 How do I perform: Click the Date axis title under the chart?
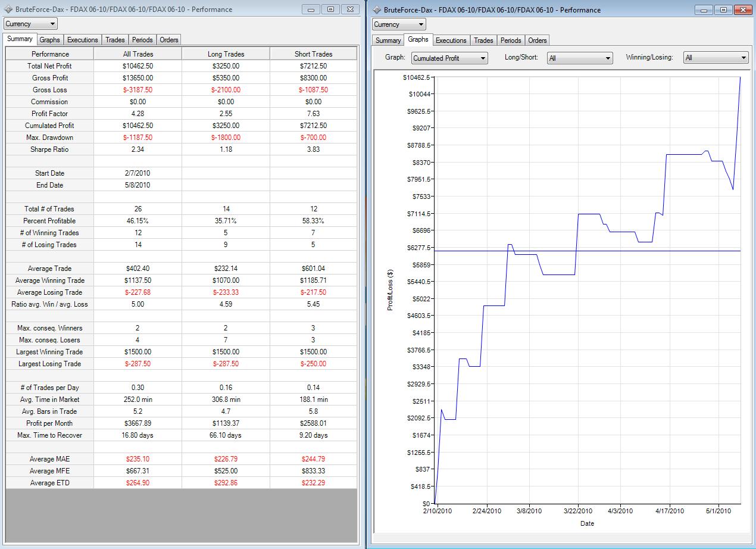click(x=587, y=523)
